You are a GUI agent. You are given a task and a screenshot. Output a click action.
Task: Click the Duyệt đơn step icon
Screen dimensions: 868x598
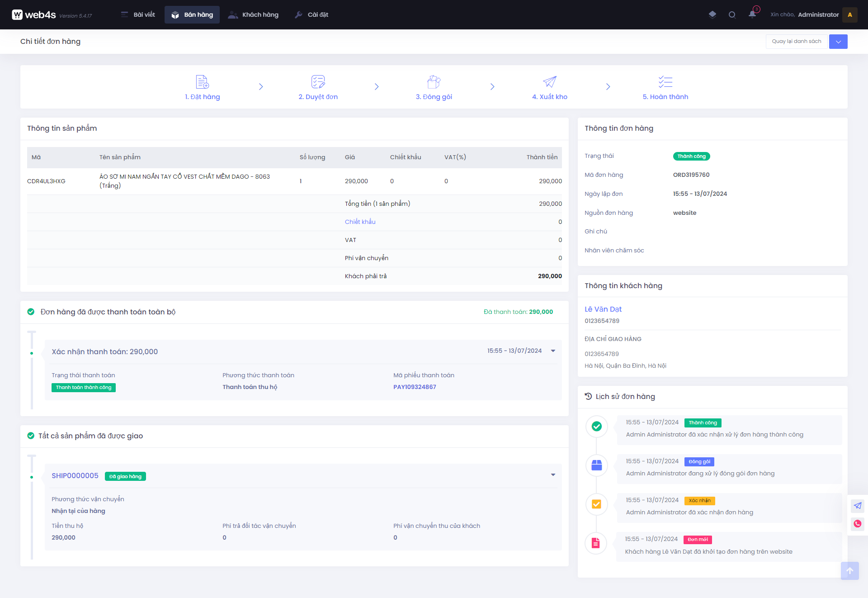click(318, 82)
